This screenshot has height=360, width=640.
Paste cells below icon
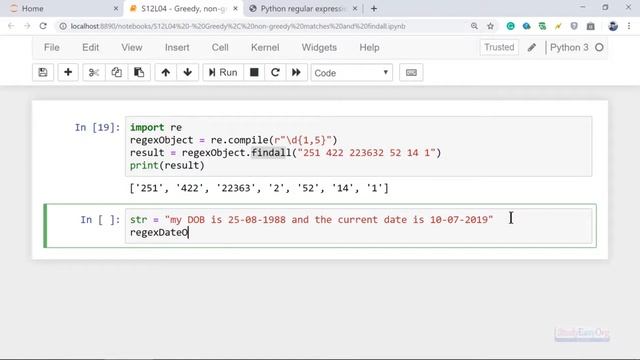coord(139,73)
